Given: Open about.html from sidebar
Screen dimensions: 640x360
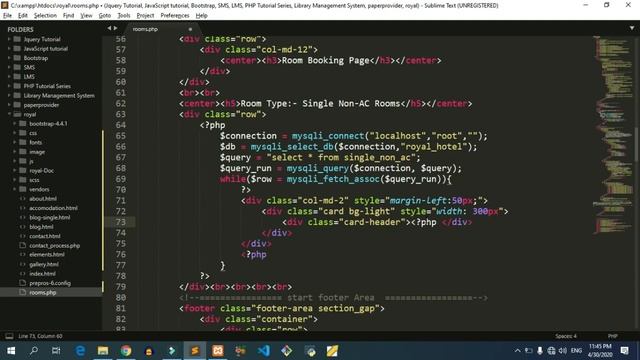Looking at the screenshot, I should click(42, 199).
